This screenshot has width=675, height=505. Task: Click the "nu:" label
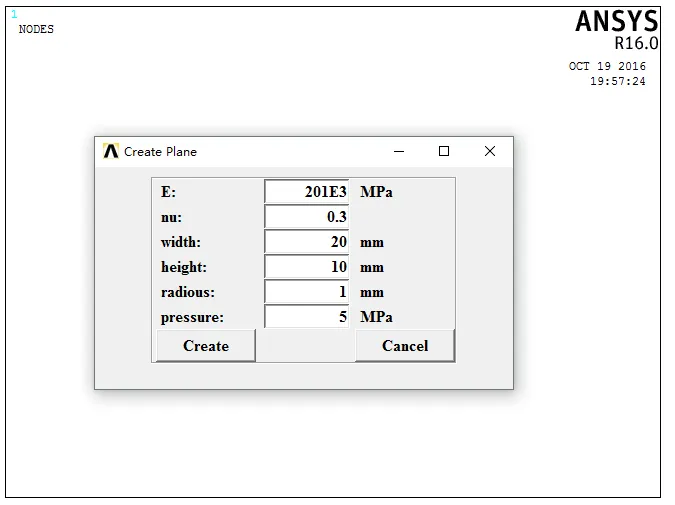point(171,217)
